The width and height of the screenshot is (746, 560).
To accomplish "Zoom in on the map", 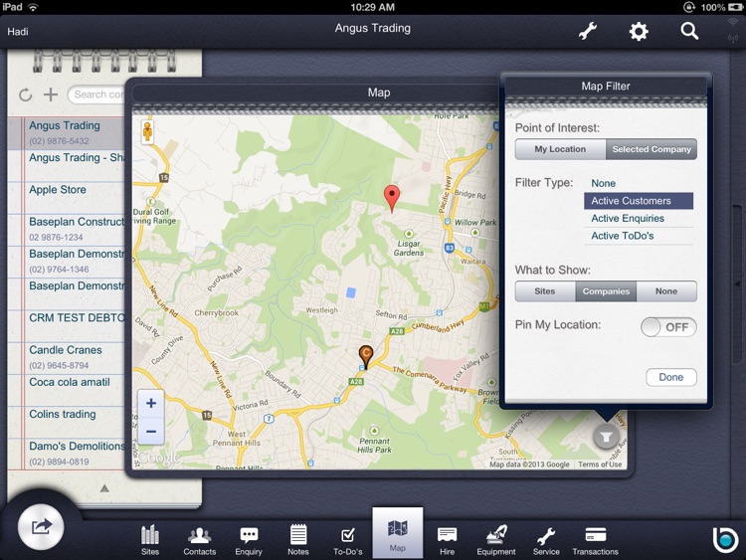I will point(151,404).
